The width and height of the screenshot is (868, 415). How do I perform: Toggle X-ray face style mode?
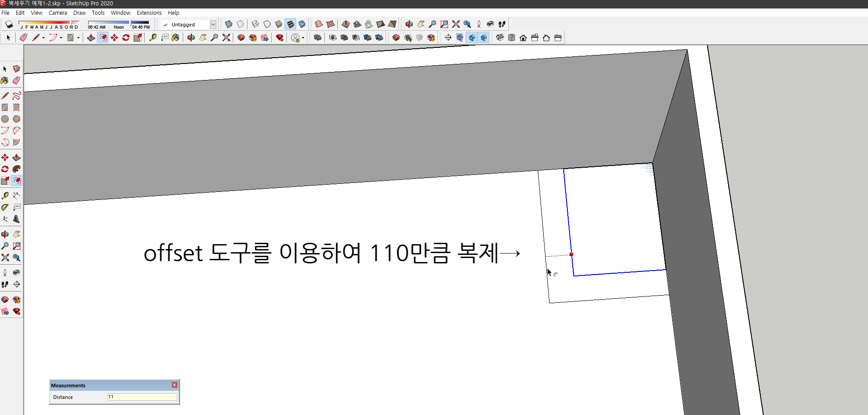(x=228, y=24)
